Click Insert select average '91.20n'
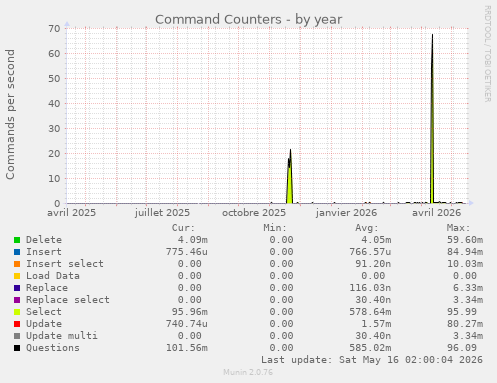Viewport: 497px width, 383px height. [x=373, y=264]
